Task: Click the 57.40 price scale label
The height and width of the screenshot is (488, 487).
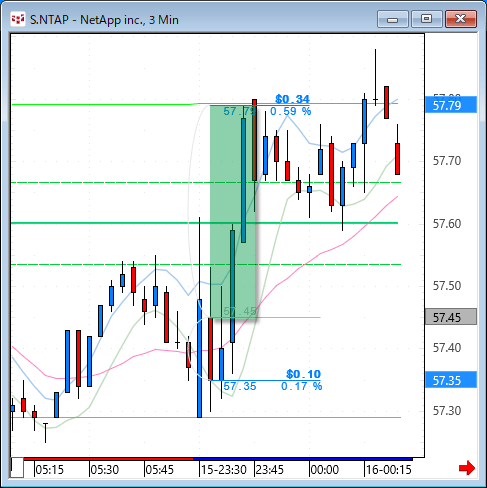Action: [x=447, y=348]
